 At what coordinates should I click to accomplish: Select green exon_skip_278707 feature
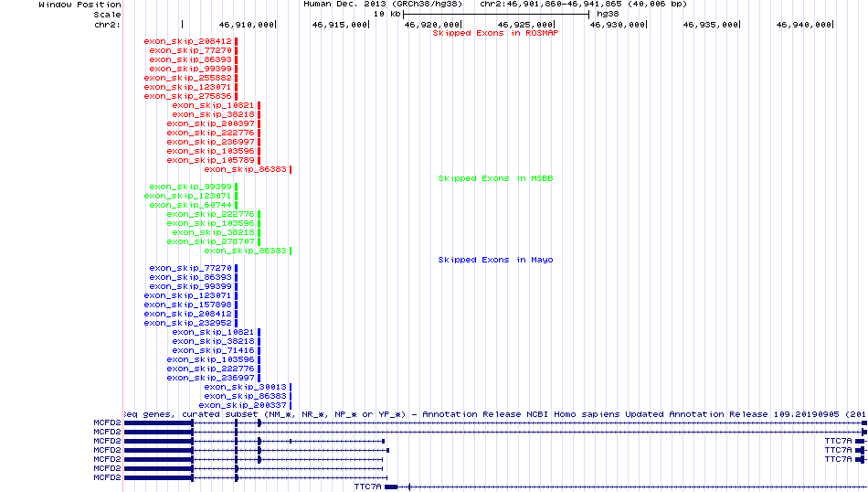tap(210, 242)
